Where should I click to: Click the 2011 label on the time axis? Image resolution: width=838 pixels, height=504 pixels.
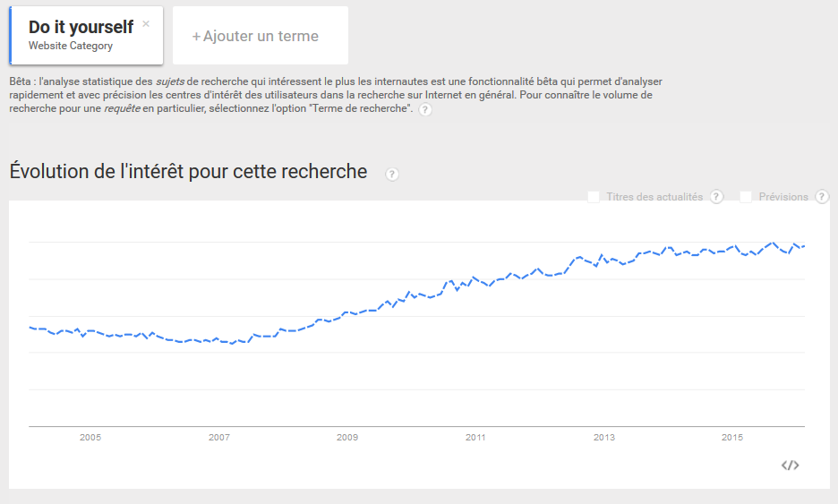[x=475, y=437]
